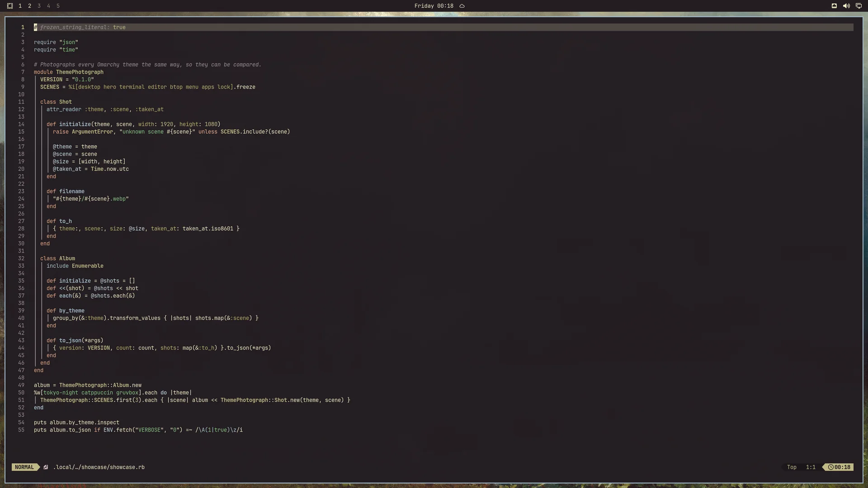Screen dimensions: 868x488
Task: Click the weather cloud icon beside clock
Action: (x=462, y=6)
